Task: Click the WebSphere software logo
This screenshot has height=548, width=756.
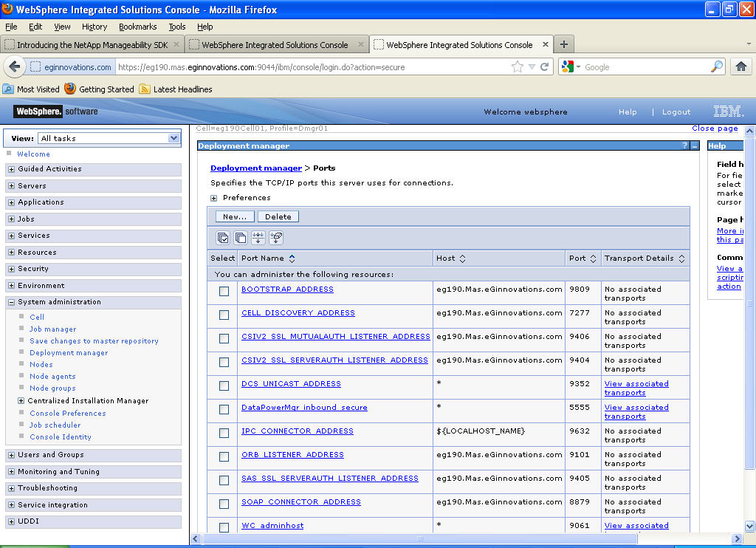Action: (55, 112)
